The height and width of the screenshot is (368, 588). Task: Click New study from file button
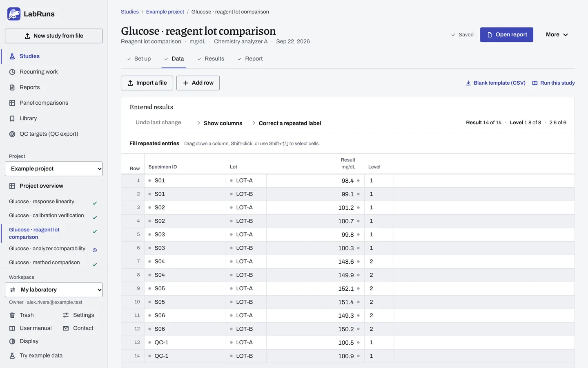click(53, 36)
